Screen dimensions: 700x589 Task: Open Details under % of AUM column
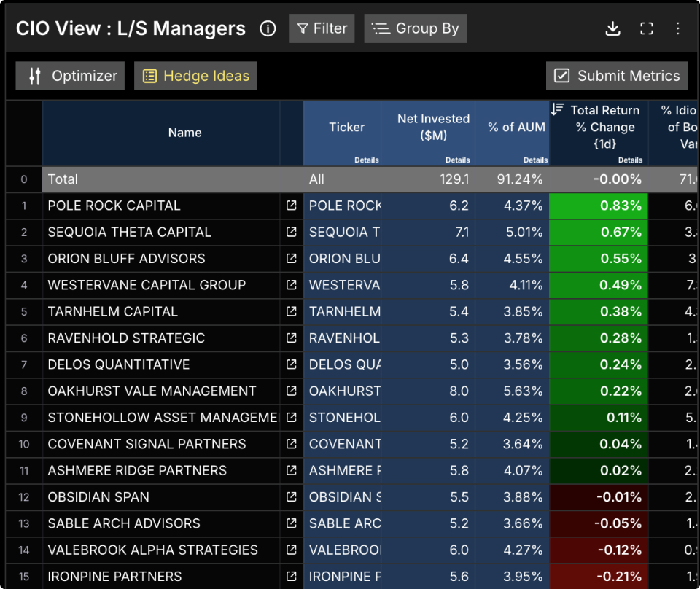535,160
